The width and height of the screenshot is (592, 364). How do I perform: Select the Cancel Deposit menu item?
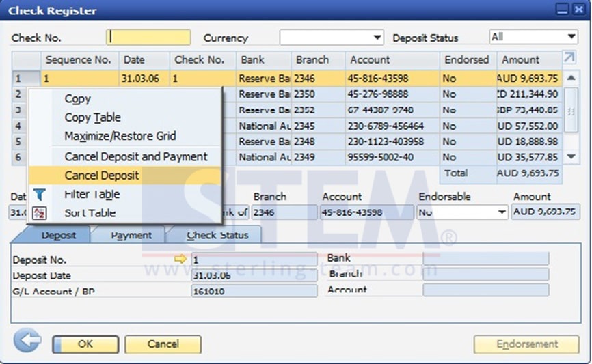click(x=124, y=176)
